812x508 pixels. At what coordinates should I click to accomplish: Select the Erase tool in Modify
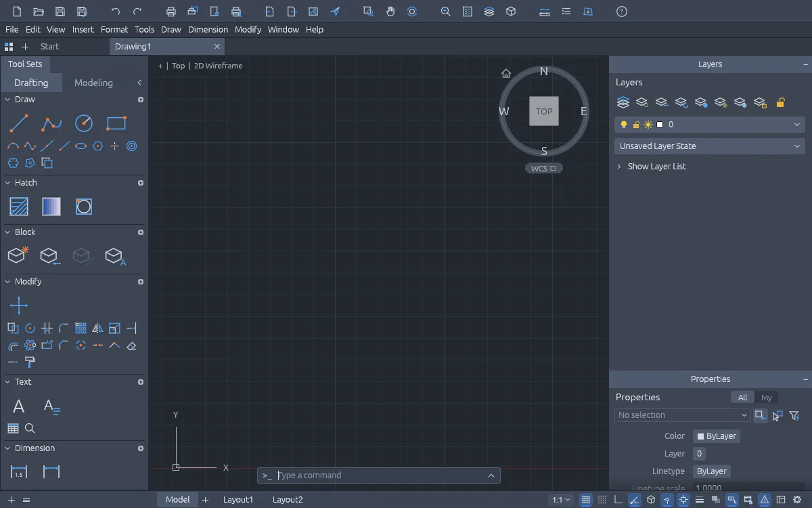coord(132,345)
